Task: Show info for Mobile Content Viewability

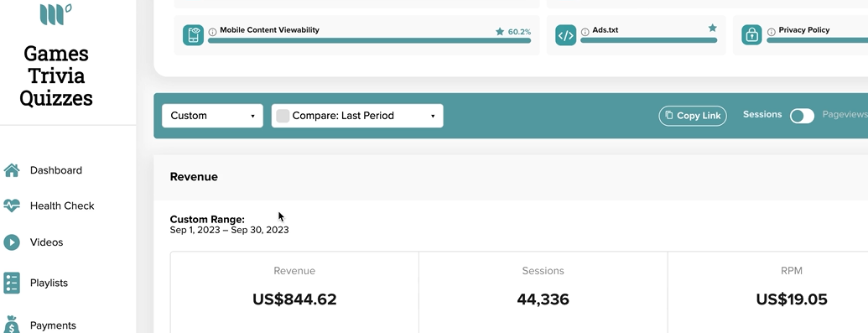Action: (212, 32)
